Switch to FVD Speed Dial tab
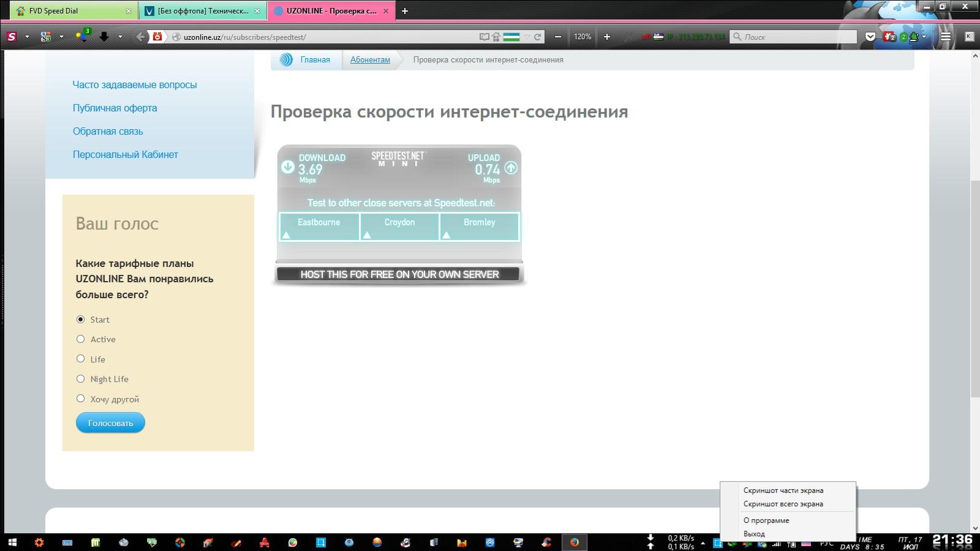This screenshot has width=980, height=551. coord(73,11)
